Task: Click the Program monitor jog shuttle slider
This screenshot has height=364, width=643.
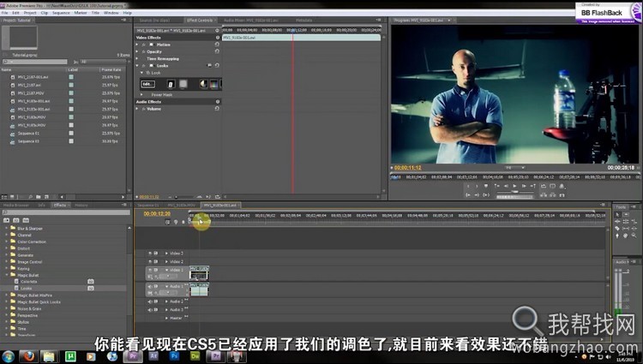Action: coord(514,192)
